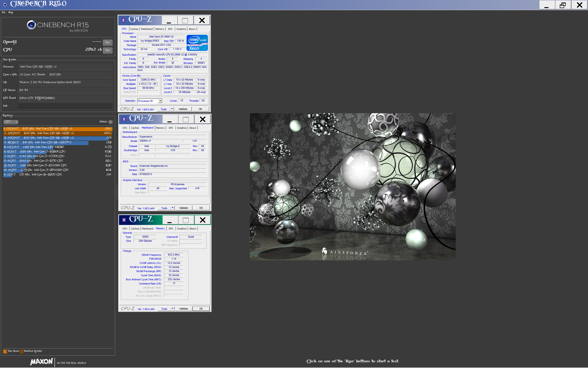The image size is (588, 368).
Task: Select ranking row 6 Core i7-3930K
Action: tap(58, 152)
